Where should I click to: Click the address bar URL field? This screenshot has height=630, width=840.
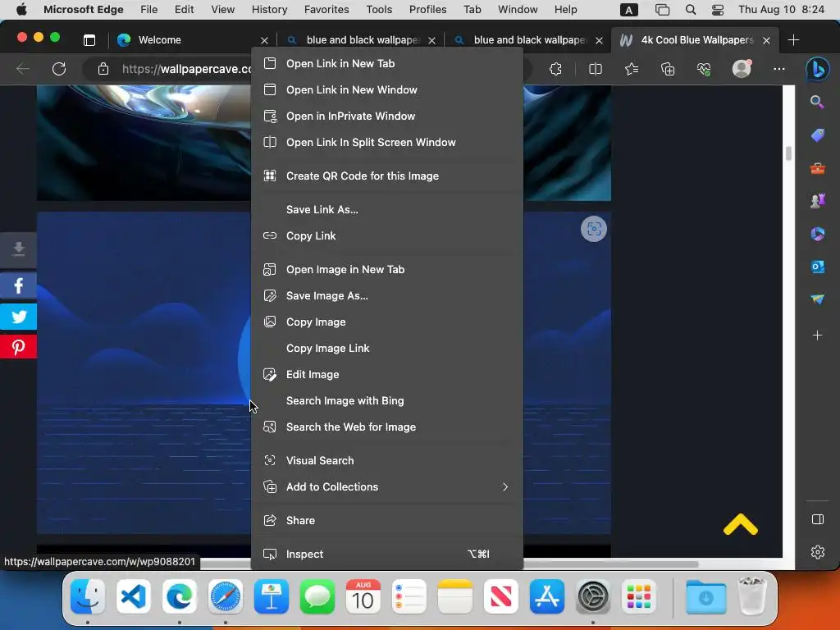point(186,69)
